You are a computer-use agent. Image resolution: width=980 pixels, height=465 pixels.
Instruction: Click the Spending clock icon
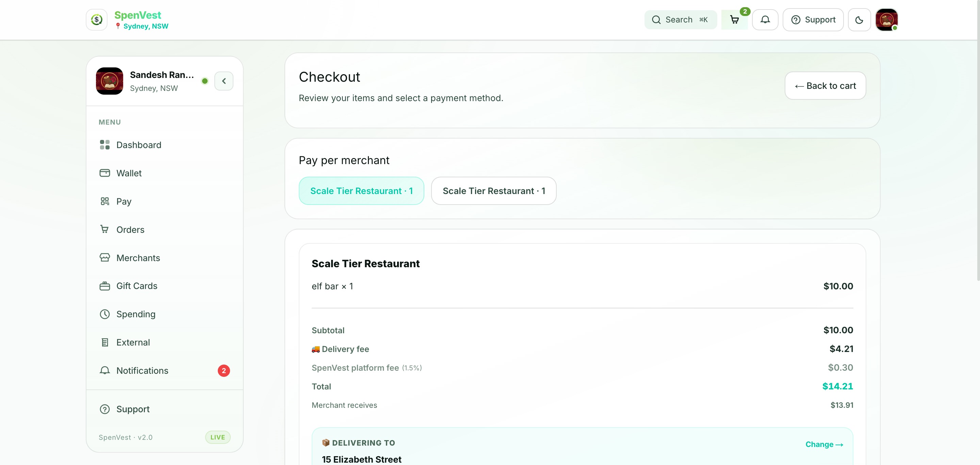(x=104, y=314)
